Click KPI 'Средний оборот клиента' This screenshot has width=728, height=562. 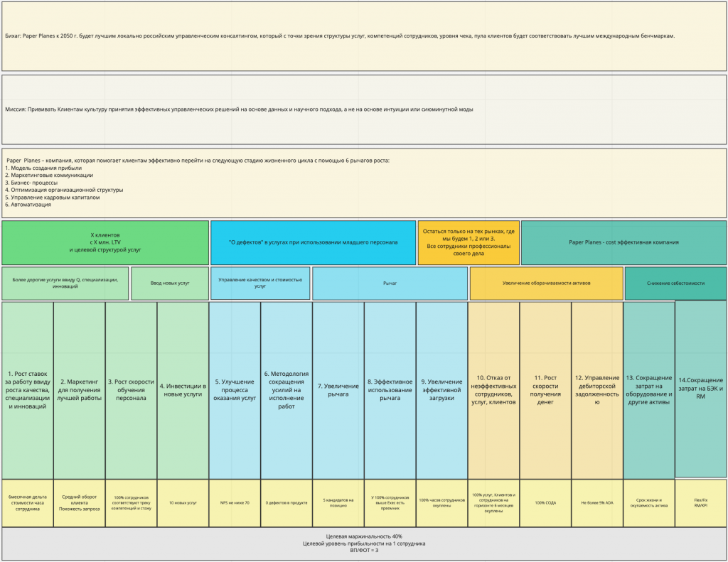[x=80, y=503]
